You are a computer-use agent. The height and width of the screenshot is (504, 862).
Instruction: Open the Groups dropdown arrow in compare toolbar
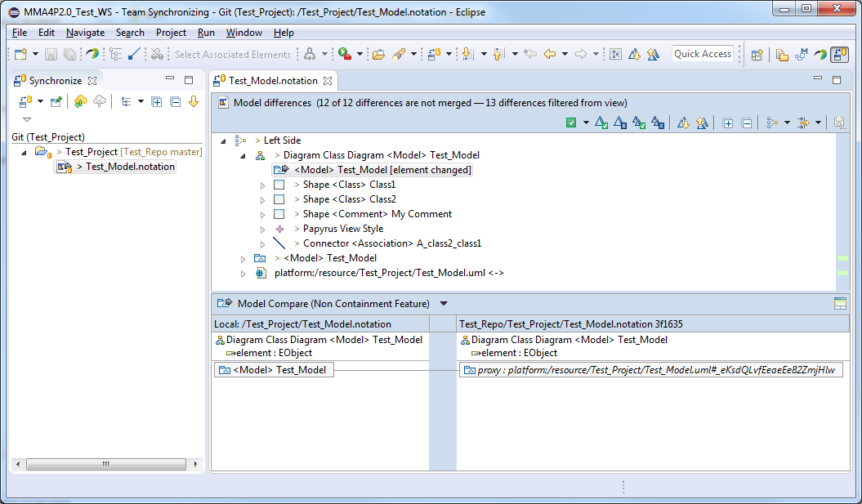click(x=787, y=123)
